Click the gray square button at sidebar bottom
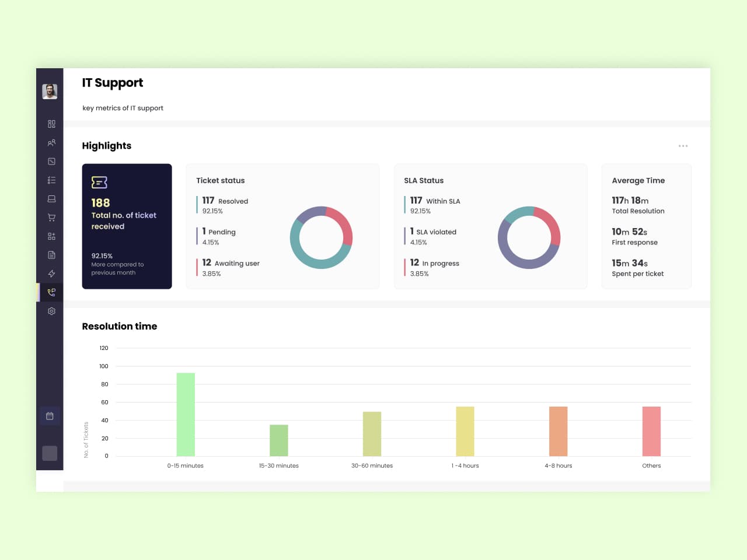Screen dimensions: 747x560 pyautogui.click(x=50, y=453)
